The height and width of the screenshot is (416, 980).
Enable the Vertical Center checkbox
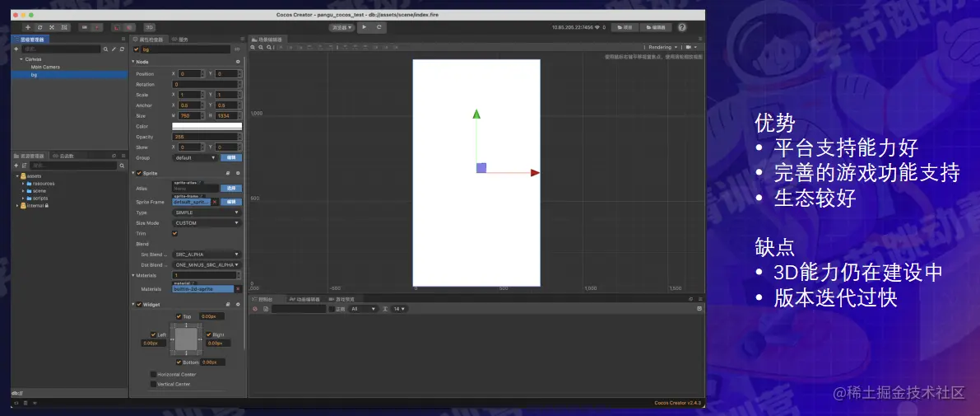point(153,384)
